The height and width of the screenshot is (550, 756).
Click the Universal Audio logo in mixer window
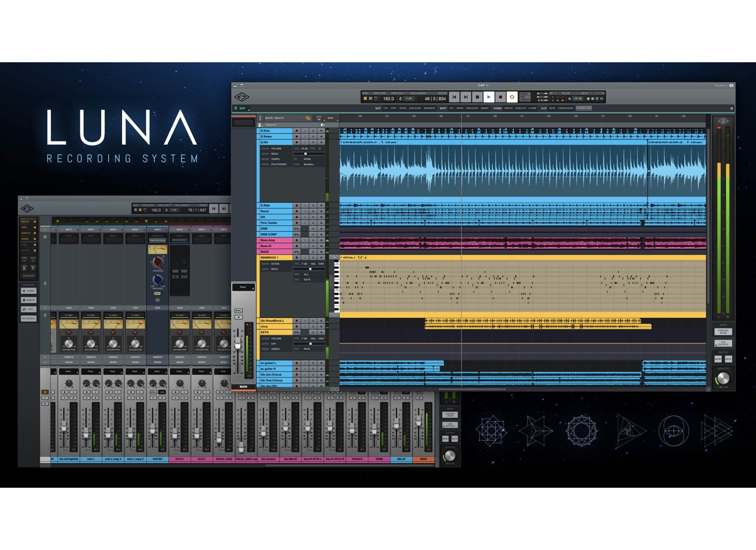(x=27, y=209)
